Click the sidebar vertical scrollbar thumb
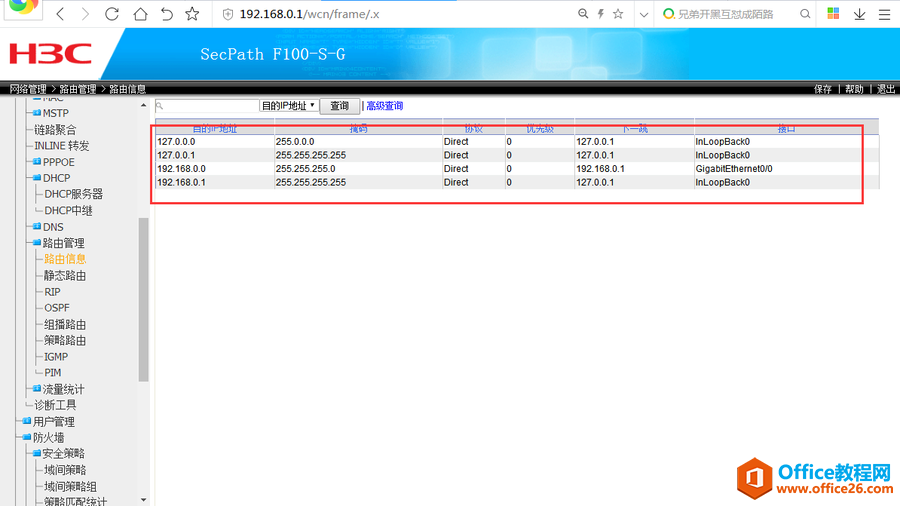This screenshot has height=506, width=900. click(143, 299)
